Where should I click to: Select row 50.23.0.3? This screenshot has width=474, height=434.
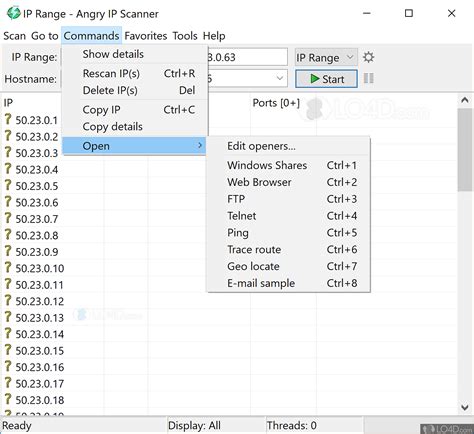(x=37, y=153)
